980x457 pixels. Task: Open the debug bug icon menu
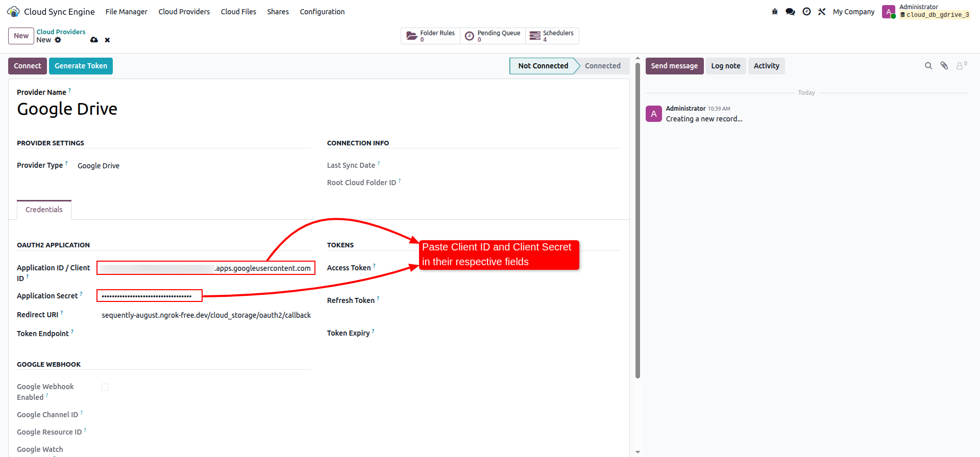coord(775,12)
